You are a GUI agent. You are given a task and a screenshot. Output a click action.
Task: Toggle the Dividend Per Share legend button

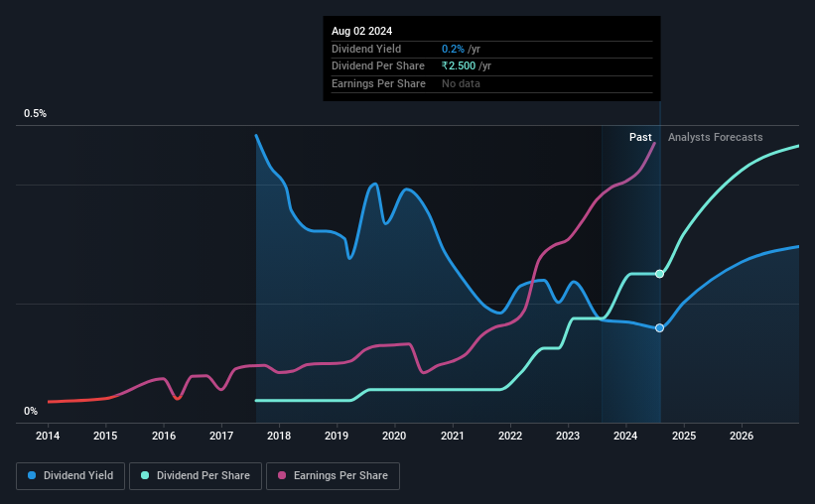pos(196,476)
